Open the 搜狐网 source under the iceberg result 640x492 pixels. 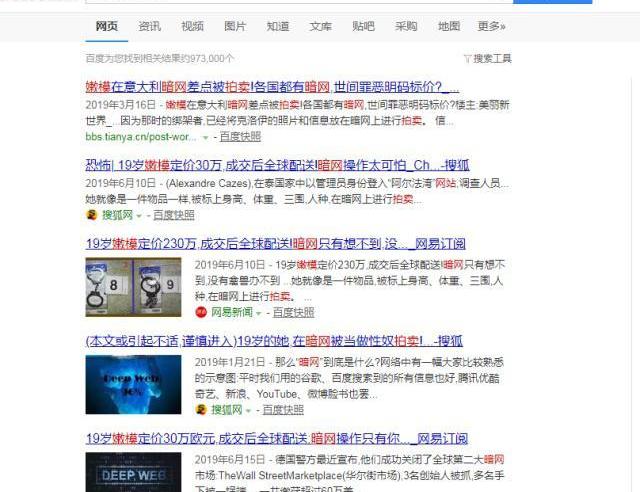pyautogui.click(x=227, y=410)
